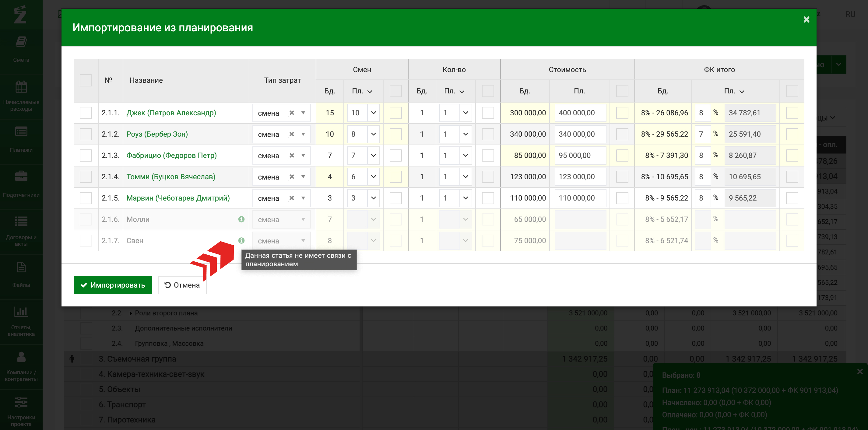Click info icon next to Молли

pyautogui.click(x=241, y=219)
